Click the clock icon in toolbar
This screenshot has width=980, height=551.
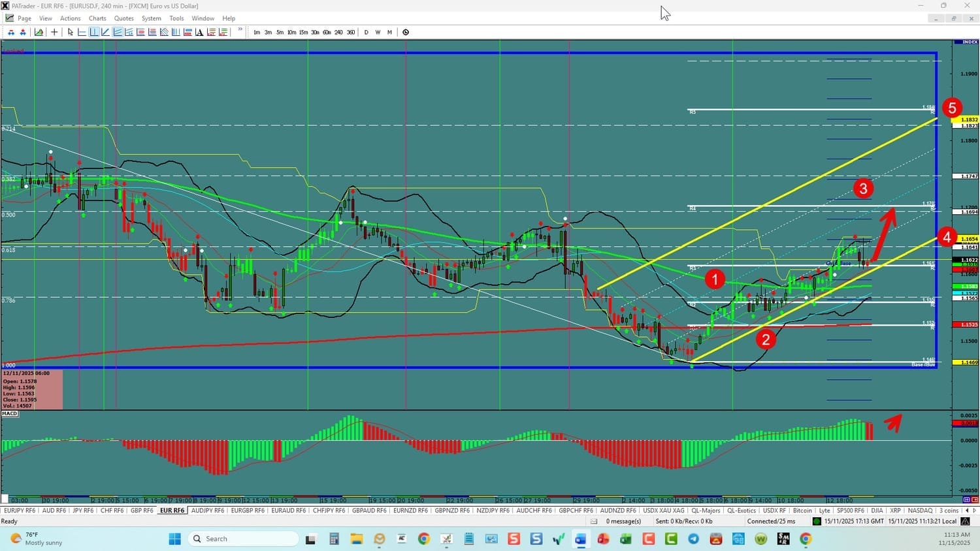406,32
